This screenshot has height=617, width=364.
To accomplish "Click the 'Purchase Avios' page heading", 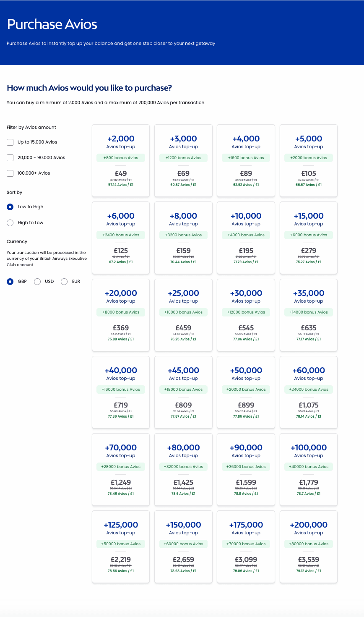I will [x=52, y=24].
